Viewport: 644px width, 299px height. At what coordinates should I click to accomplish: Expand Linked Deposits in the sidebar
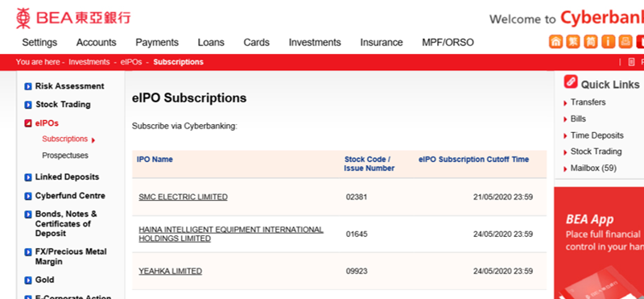click(67, 176)
